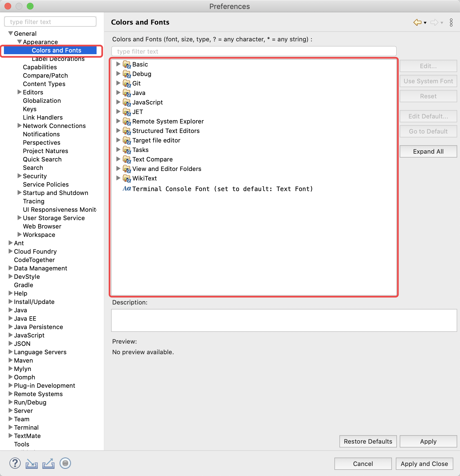Expand the JET category arrow
Screen dimensions: 460x476
click(x=118, y=111)
